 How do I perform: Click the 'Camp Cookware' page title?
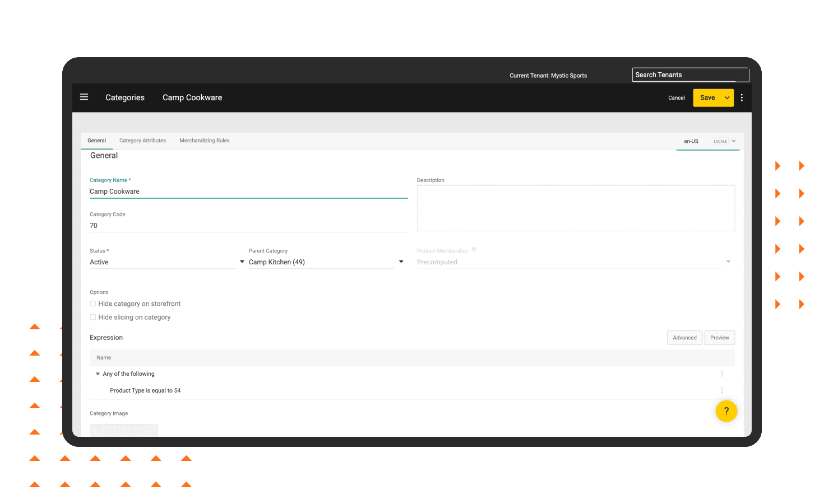point(192,97)
